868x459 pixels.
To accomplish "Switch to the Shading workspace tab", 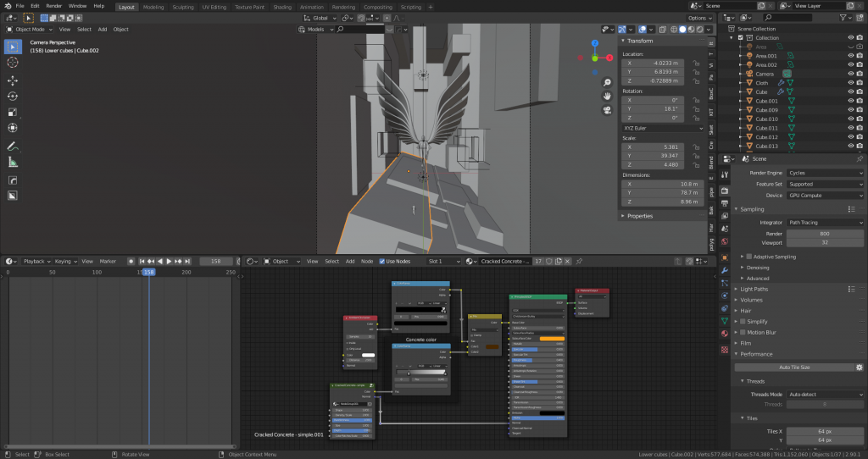I will (x=282, y=6).
